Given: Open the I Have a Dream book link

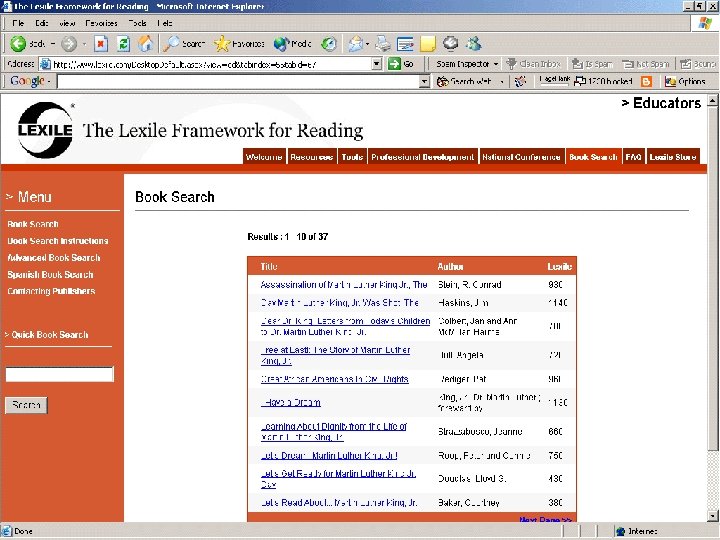Looking at the screenshot, I should coord(291,403).
